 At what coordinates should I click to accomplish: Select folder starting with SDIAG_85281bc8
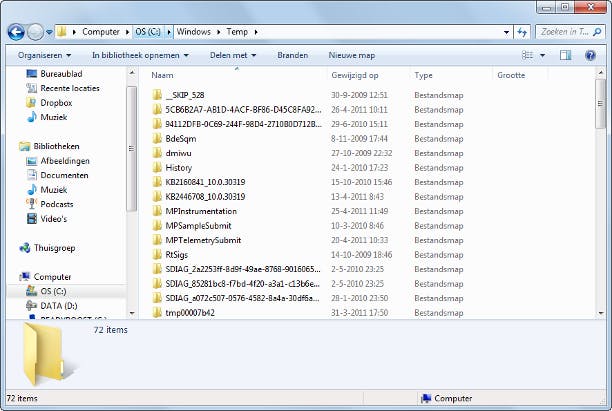pos(242,284)
